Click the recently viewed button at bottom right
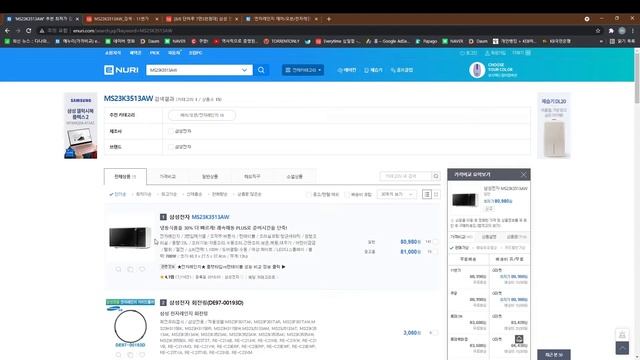 (554, 355)
